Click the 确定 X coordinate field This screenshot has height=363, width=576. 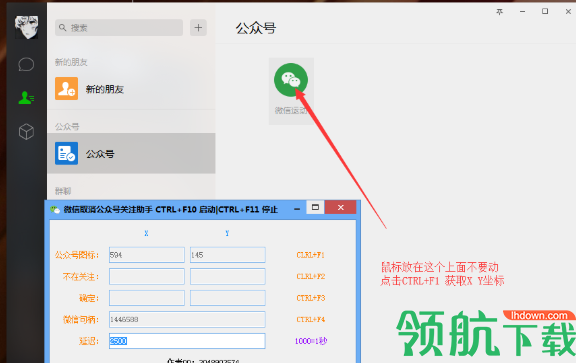(147, 298)
